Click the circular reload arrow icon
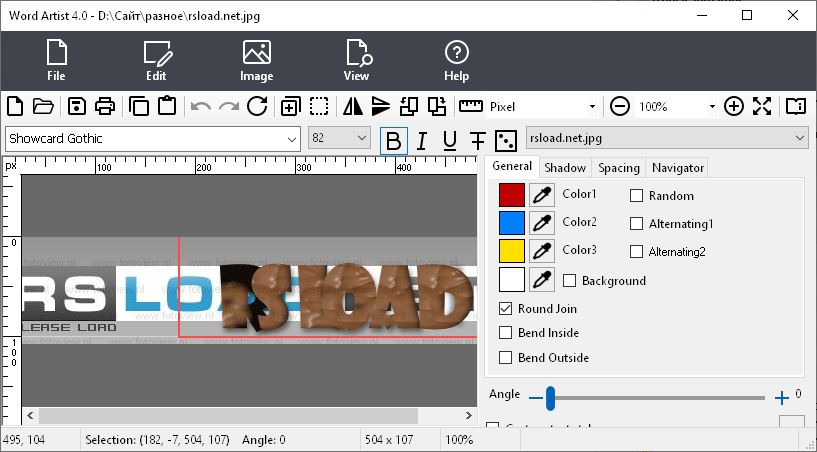Image resolution: width=817 pixels, height=452 pixels. pyautogui.click(x=257, y=106)
